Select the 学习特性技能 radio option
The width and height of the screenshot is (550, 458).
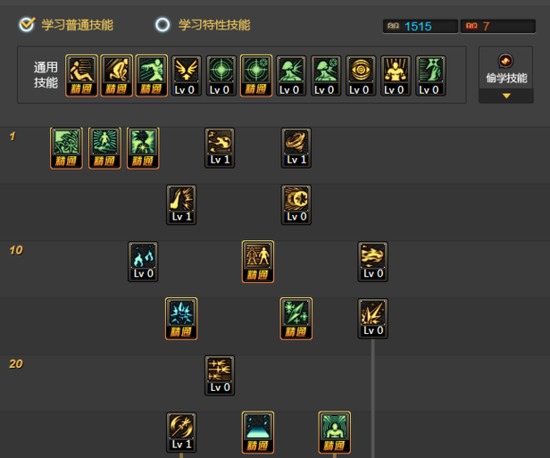(162, 25)
